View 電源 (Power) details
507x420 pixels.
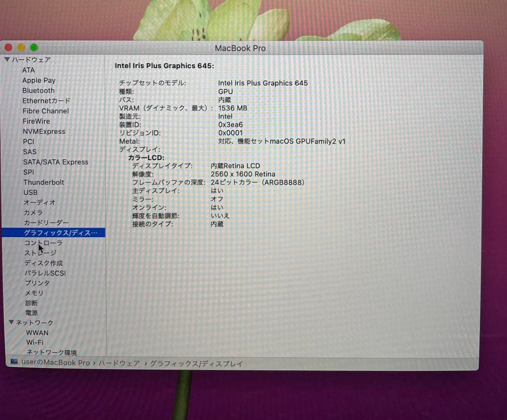click(x=31, y=313)
